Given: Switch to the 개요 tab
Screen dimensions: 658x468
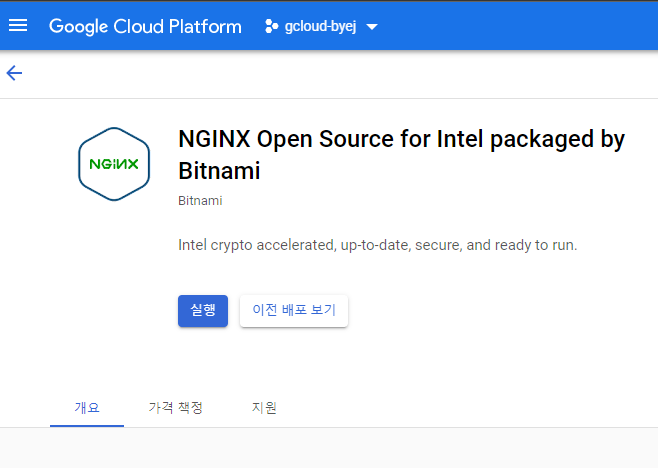Looking at the screenshot, I should click(87, 408).
